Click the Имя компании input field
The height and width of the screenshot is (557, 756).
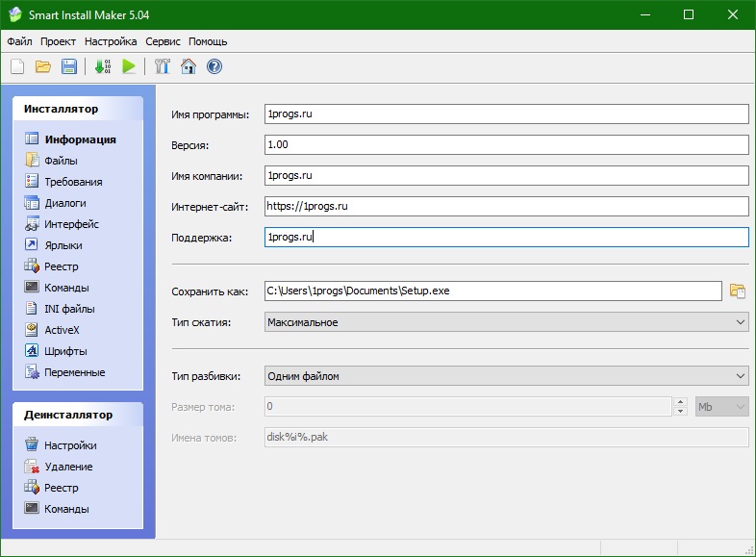pyautogui.click(x=506, y=175)
